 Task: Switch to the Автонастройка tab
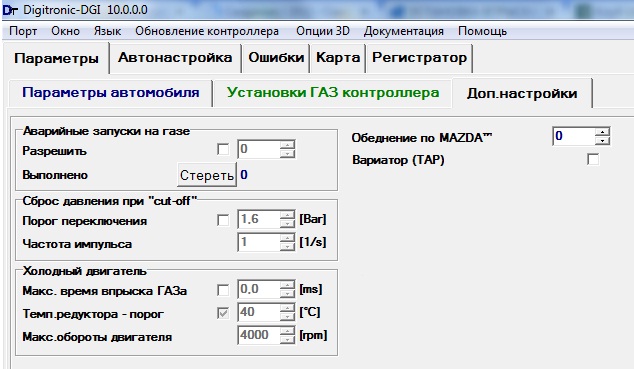(x=175, y=58)
